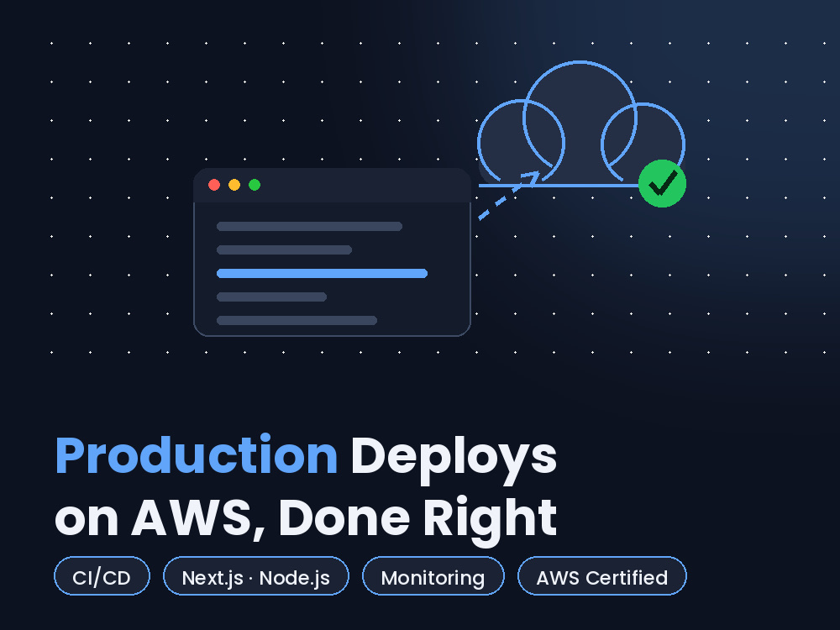Click the blue word "Production"

tap(197, 455)
